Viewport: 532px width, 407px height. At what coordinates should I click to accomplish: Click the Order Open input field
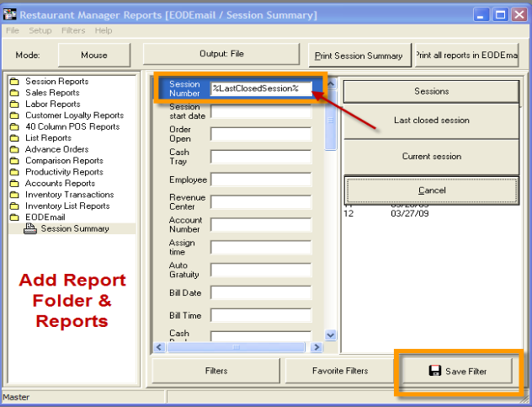(x=261, y=134)
